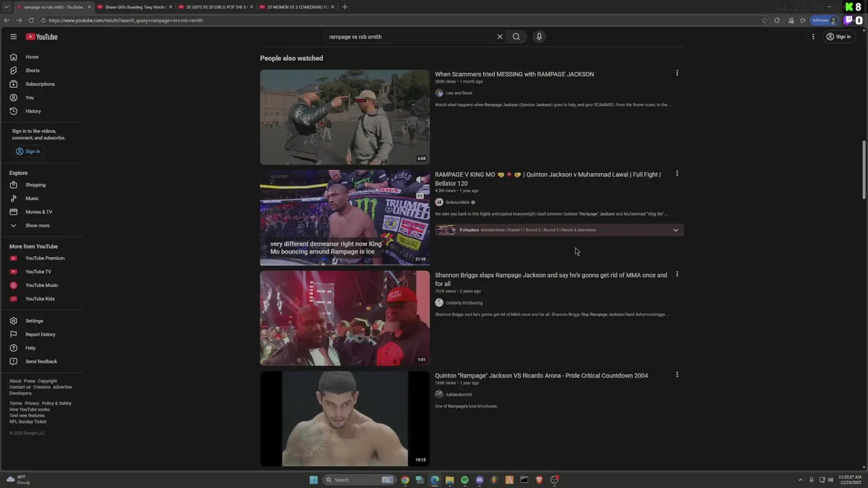Visit the Law and Brawl channel

pyautogui.click(x=458, y=93)
